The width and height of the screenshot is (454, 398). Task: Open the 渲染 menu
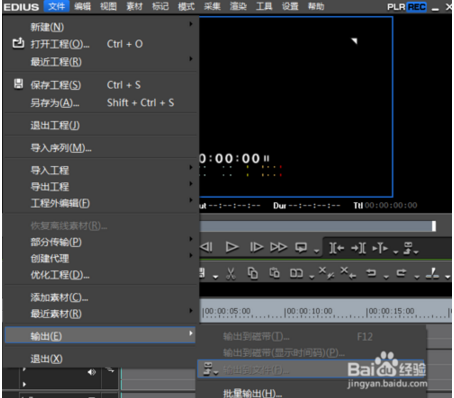click(x=238, y=6)
